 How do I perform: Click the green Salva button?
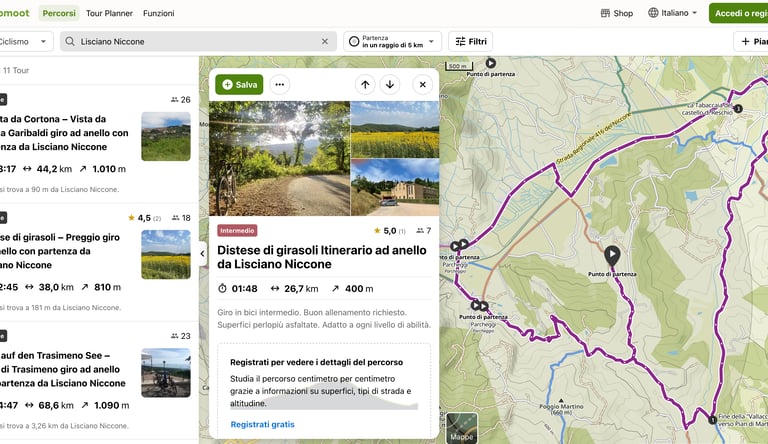click(239, 84)
